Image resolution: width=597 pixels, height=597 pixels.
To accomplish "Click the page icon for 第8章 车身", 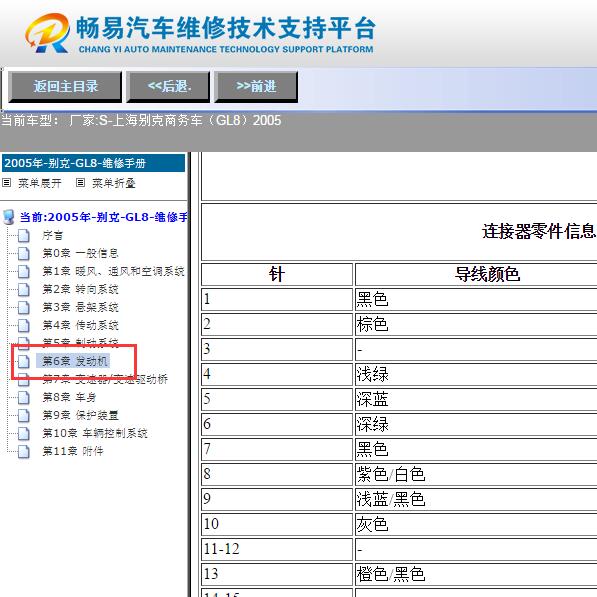I will 24,397.
